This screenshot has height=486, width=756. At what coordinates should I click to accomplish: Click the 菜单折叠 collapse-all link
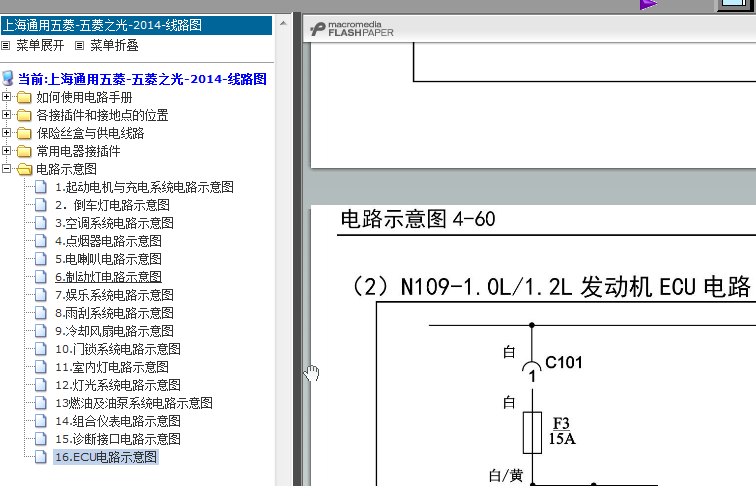(x=114, y=45)
